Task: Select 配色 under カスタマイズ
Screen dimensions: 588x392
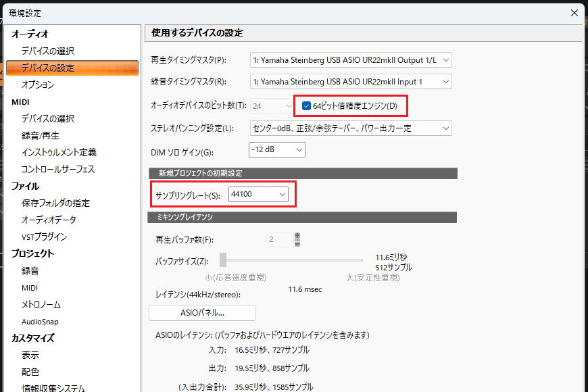Action: click(30, 372)
